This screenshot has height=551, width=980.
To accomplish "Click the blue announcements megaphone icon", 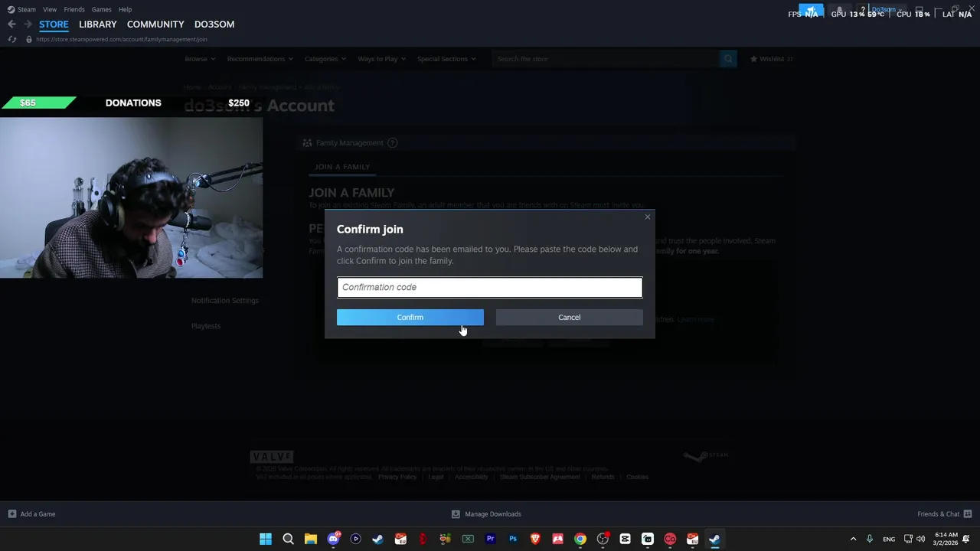I will [812, 11].
